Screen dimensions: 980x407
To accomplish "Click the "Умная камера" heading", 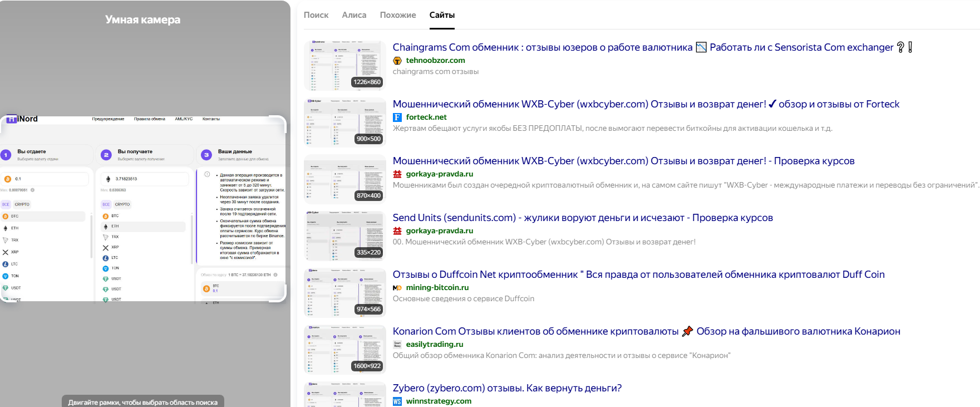I will pyautogui.click(x=143, y=19).
